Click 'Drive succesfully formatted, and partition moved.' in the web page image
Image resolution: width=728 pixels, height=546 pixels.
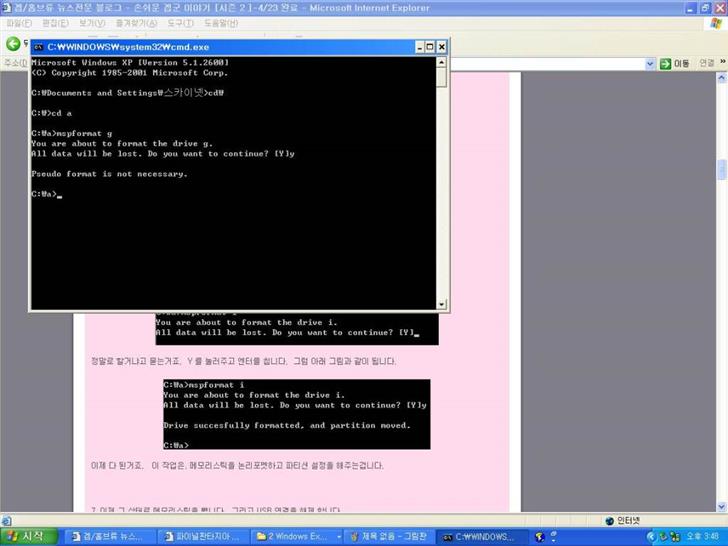[x=287, y=425]
